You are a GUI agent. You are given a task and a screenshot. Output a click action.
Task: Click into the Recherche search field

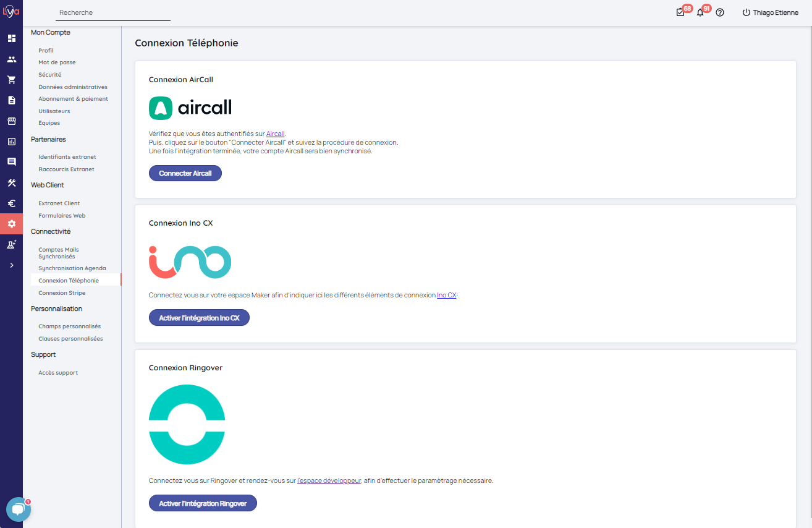112,12
